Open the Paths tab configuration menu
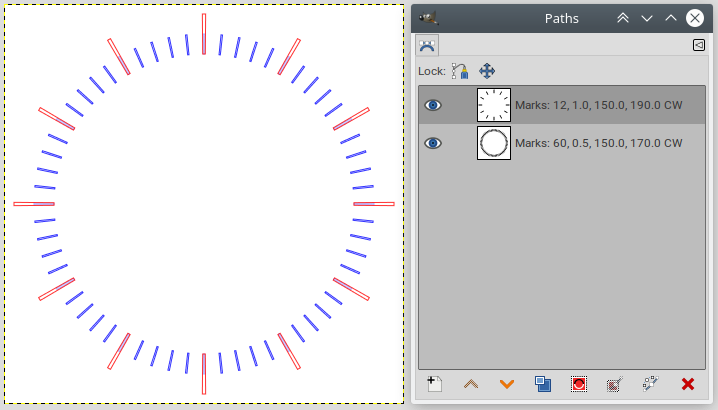This screenshot has width=718, height=410. tap(698, 45)
